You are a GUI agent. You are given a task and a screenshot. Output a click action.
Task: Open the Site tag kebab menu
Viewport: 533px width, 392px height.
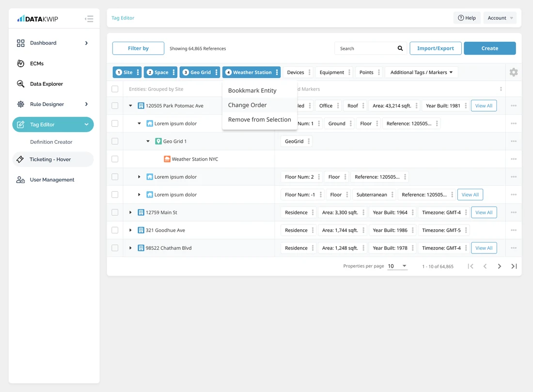(138, 72)
